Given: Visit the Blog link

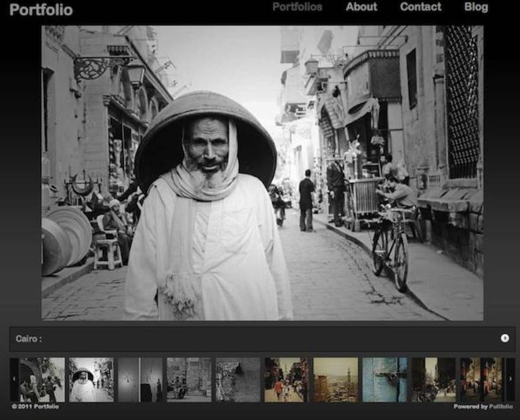Looking at the screenshot, I should tap(477, 7).
